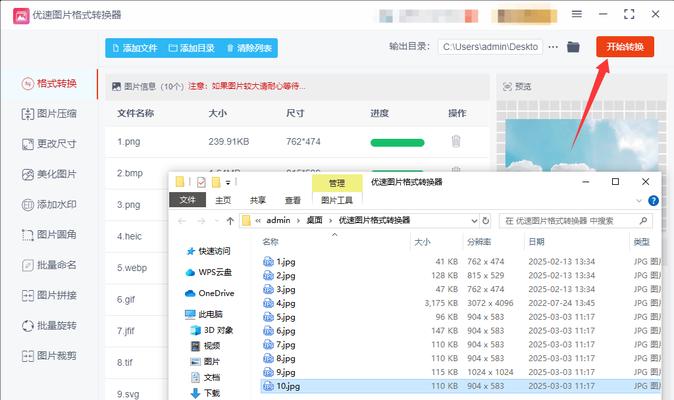Select 图片压缩 in the sidebar
This screenshot has height=400, width=674.
[49, 114]
